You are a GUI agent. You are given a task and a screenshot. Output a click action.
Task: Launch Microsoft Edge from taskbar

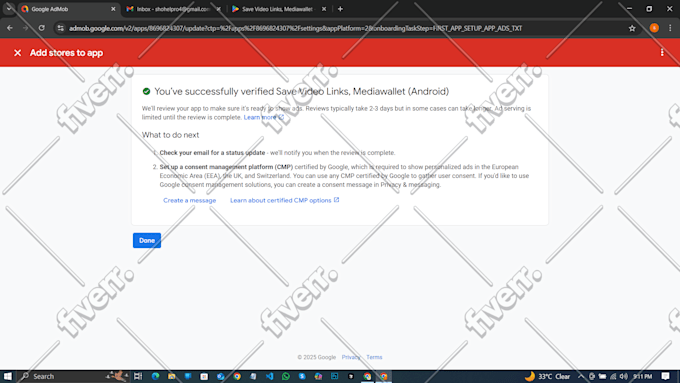[x=155, y=376]
